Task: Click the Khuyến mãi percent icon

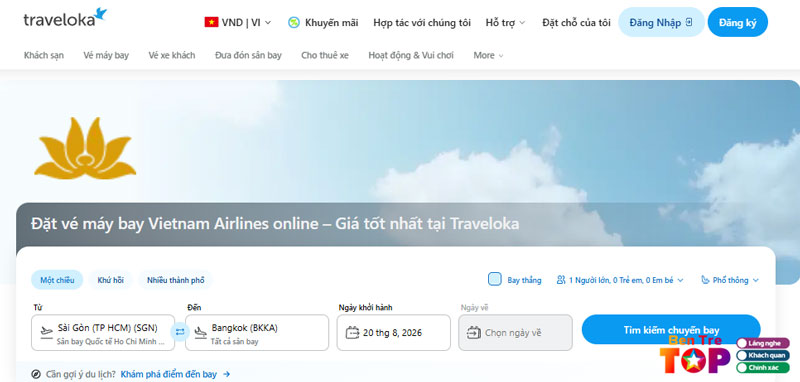Action: [x=294, y=22]
